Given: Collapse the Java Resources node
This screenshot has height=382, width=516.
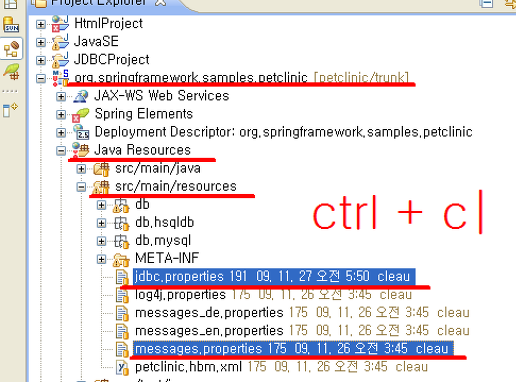Looking at the screenshot, I should (61, 151).
